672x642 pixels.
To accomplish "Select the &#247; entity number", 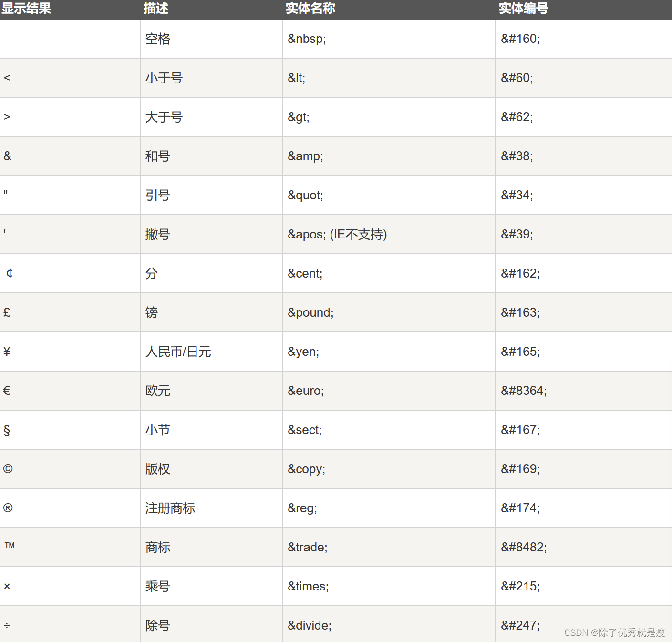I will pos(520,625).
